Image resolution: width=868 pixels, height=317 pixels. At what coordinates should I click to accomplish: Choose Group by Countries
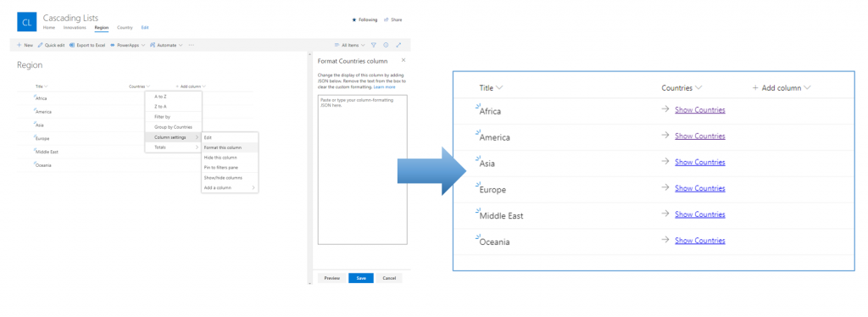[174, 126]
